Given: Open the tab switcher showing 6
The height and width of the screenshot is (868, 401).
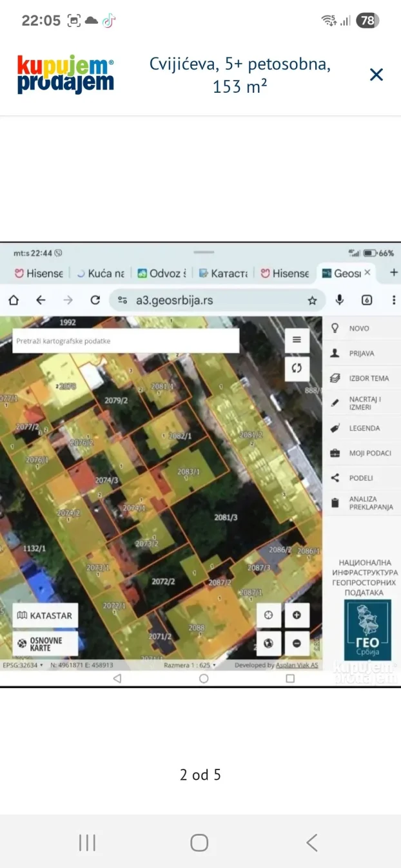Looking at the screenshot, I should click(367, 300).
